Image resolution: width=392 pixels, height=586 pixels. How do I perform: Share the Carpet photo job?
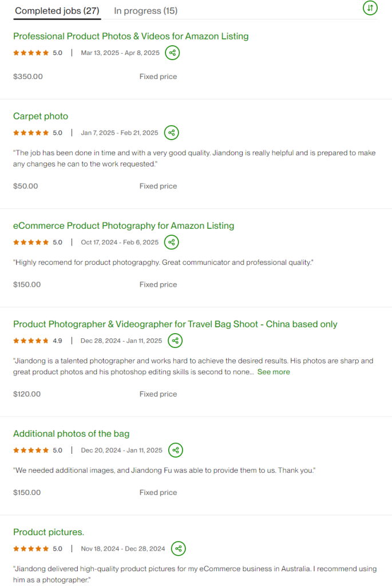pyautogui.click(x=171, y=133)
